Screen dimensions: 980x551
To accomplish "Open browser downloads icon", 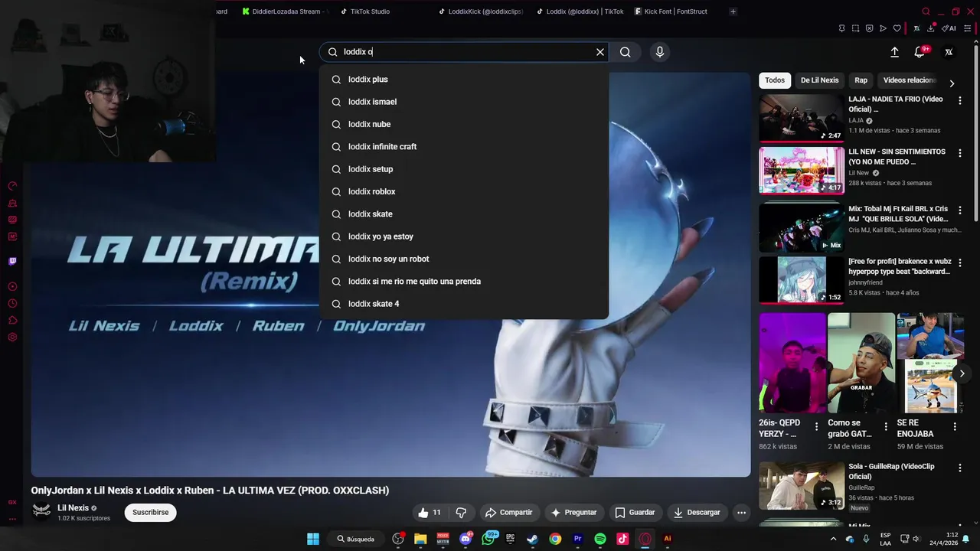I will (931, 28).
